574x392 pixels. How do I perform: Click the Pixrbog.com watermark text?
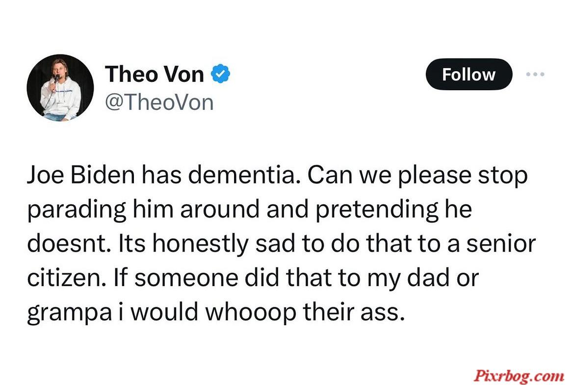519,376
